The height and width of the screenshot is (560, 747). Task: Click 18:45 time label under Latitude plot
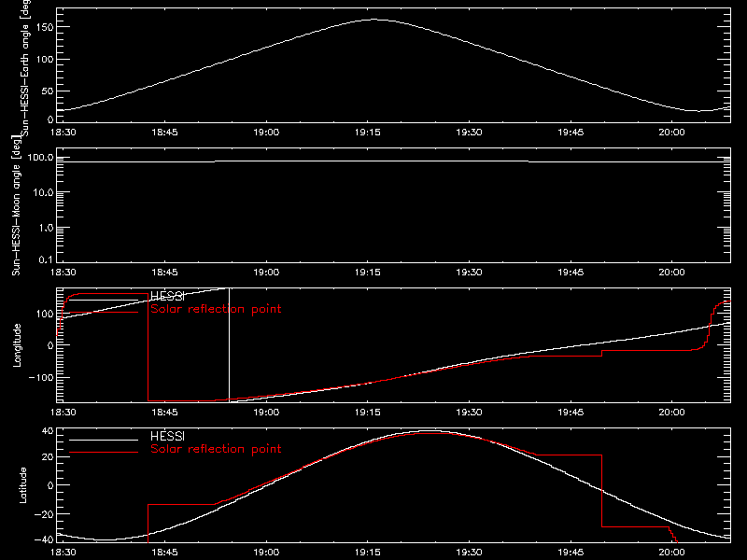tap(164, 552)
